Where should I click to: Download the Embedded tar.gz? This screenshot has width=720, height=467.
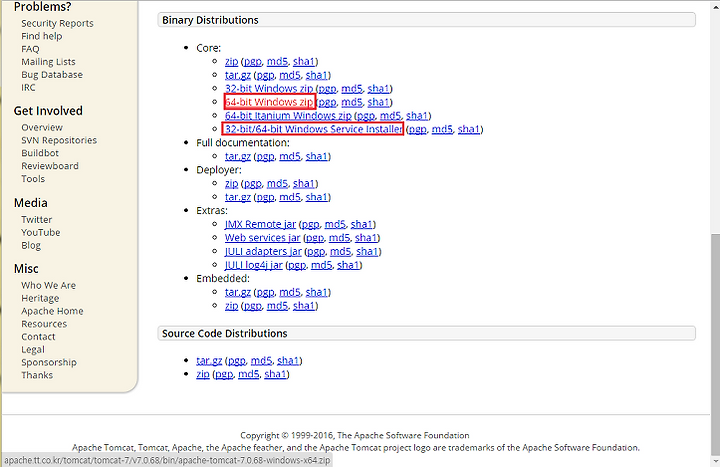237,292
